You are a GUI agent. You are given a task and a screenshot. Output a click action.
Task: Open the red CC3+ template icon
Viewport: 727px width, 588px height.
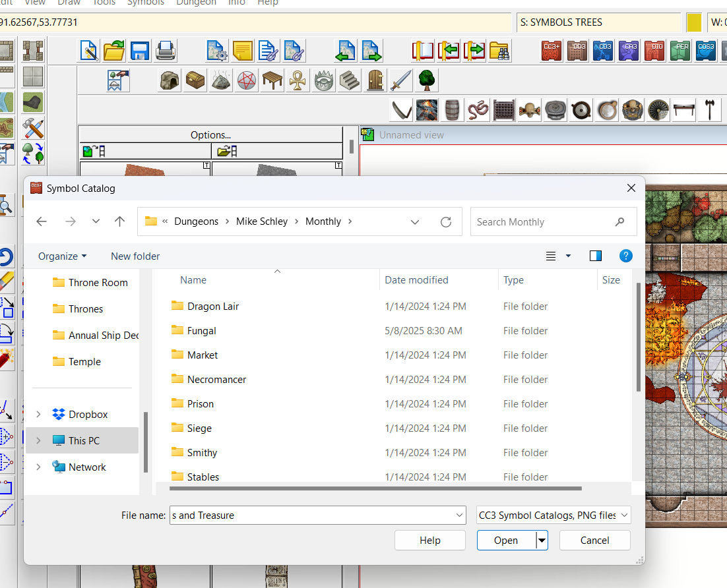(552, 51)
